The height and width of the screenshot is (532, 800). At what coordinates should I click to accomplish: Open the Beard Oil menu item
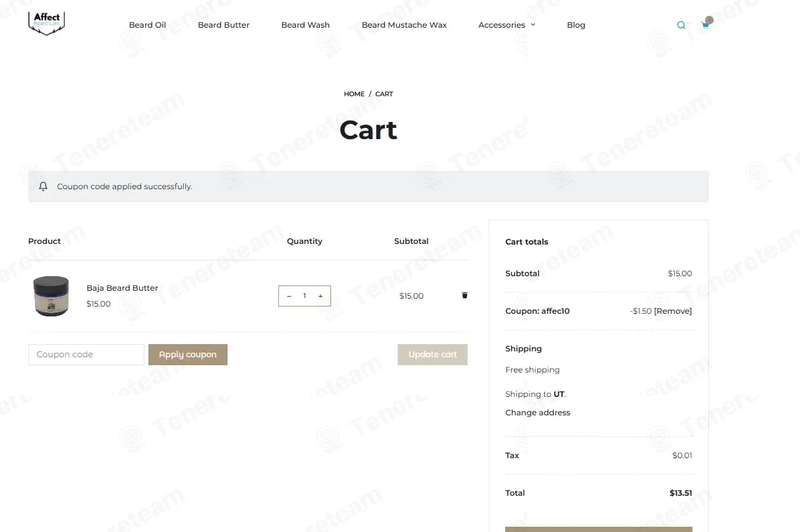[147, 25]
